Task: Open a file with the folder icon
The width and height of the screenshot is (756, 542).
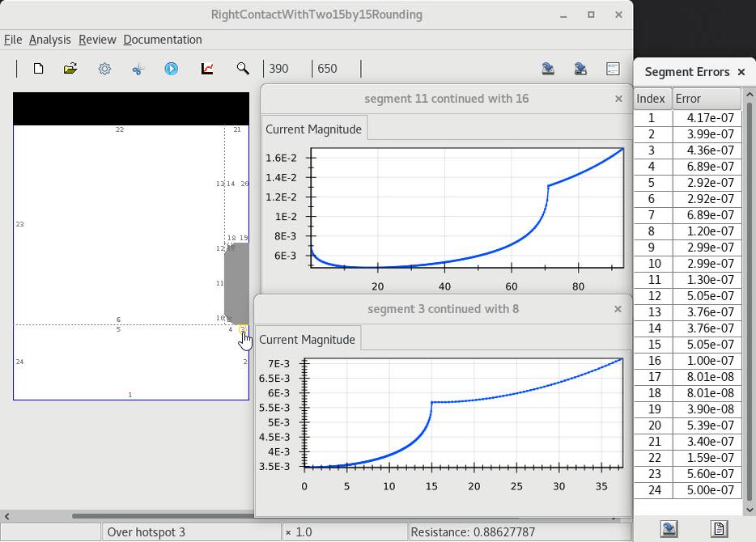Action: pyautogui.click(x=70, y=69)
